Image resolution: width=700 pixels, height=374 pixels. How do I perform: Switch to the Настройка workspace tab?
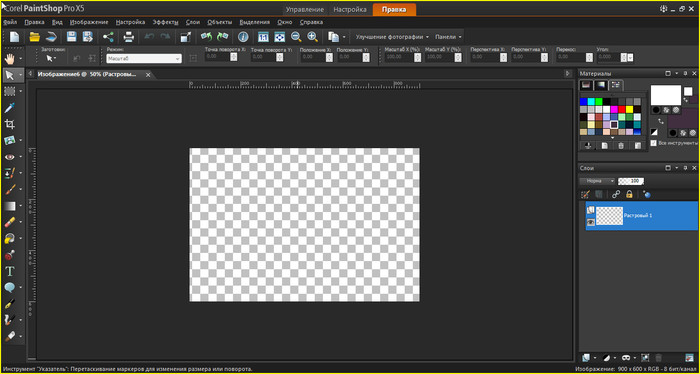tap(350, 9)
